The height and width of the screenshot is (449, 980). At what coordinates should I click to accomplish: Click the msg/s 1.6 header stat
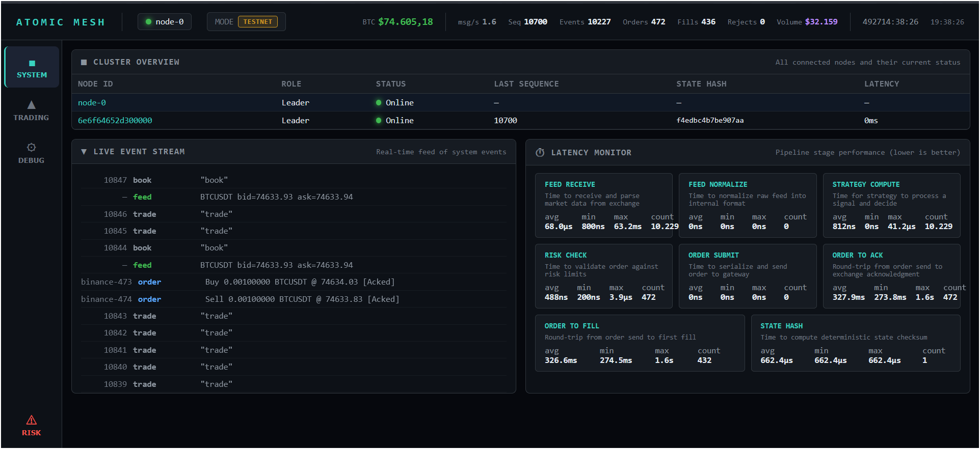click(x=477, y=22)
